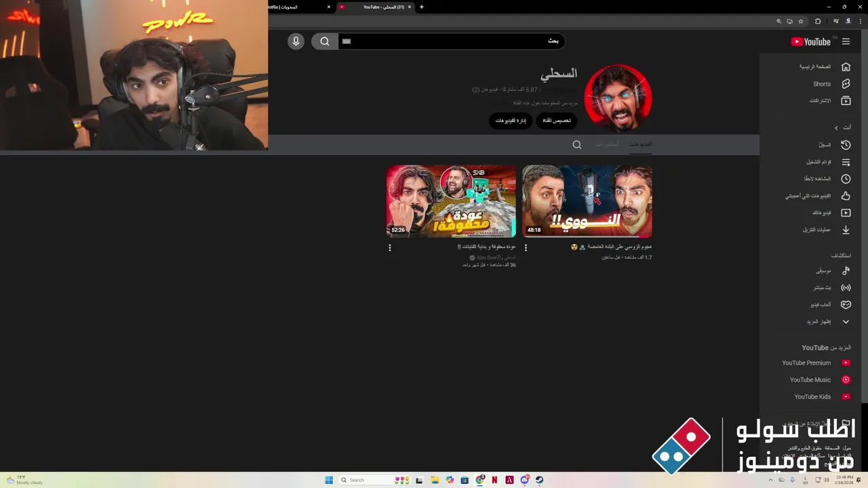Open three-dot menu for the 52:26 video
Screen dimensions: 868x488
point(389,248)
